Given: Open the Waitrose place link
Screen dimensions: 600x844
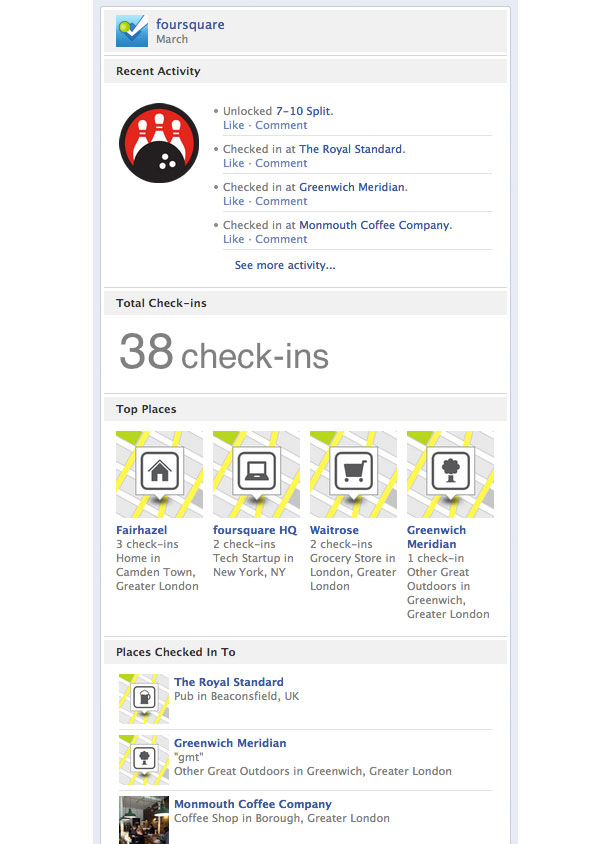Looking at the screenshot, I should pos(334,530).
